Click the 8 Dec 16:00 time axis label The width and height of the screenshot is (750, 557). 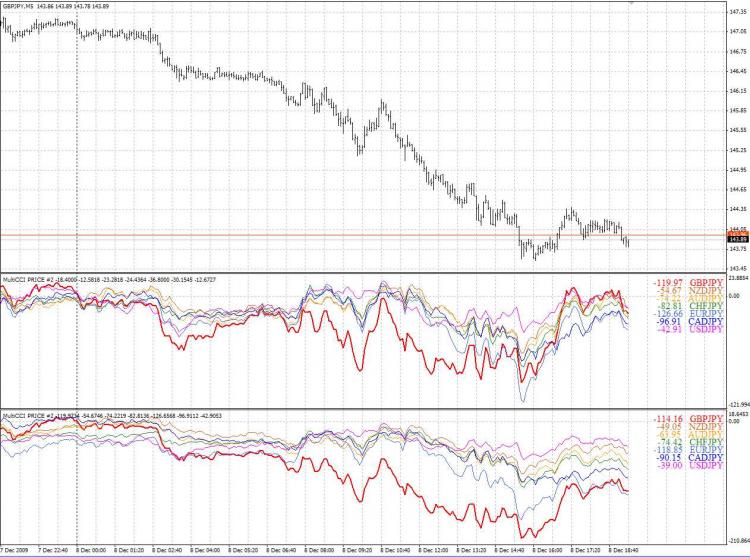pos(548,549)
